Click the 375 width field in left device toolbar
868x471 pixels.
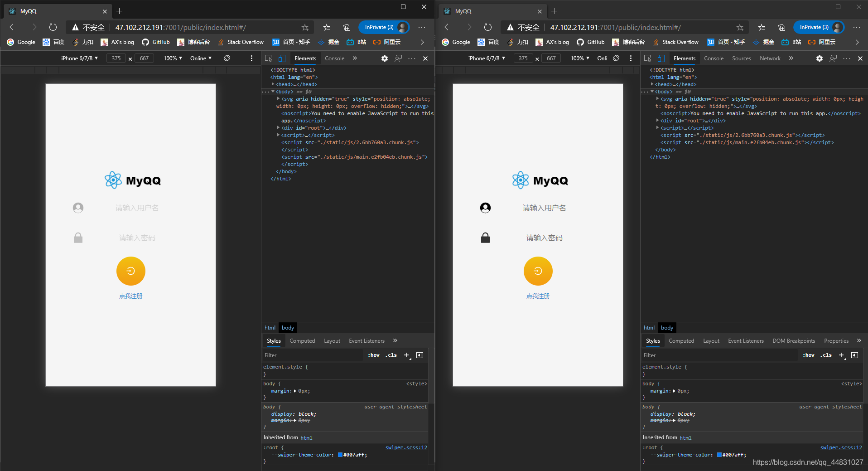pos(116,58)
